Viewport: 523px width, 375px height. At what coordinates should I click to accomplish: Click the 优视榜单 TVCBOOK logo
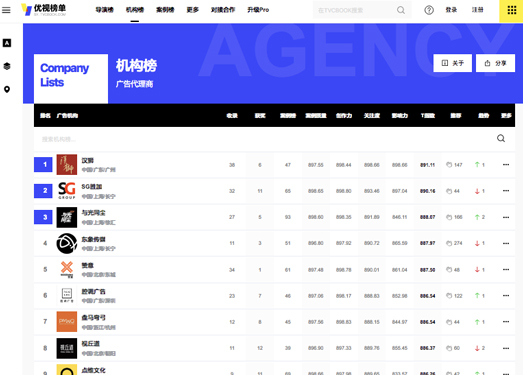pyautogui.click(x=43, y=10)
